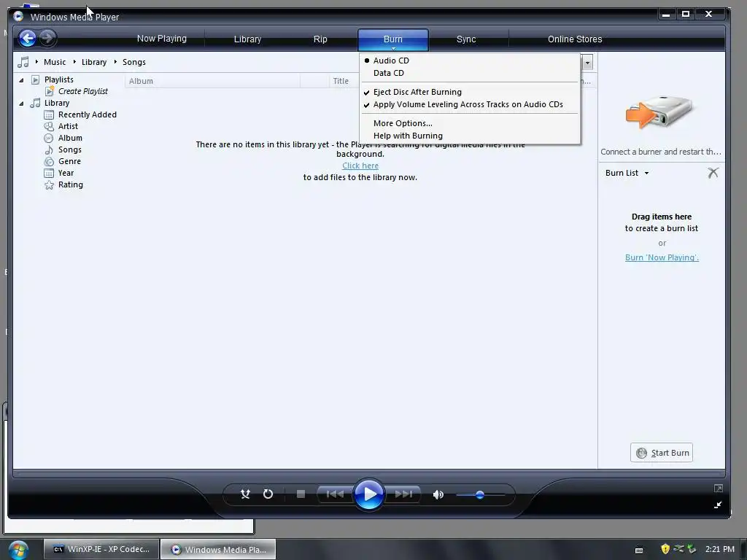Click the keyboard tray icon
747x560 pixels.
(639, 550)
